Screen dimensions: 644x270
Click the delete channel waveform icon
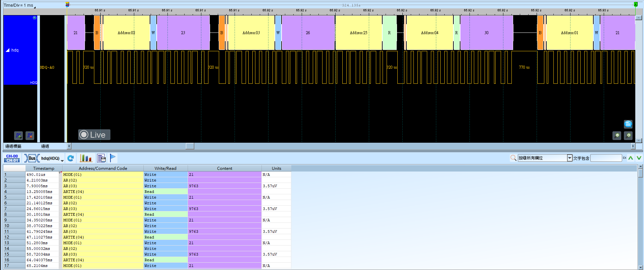(x=30, y=135)
